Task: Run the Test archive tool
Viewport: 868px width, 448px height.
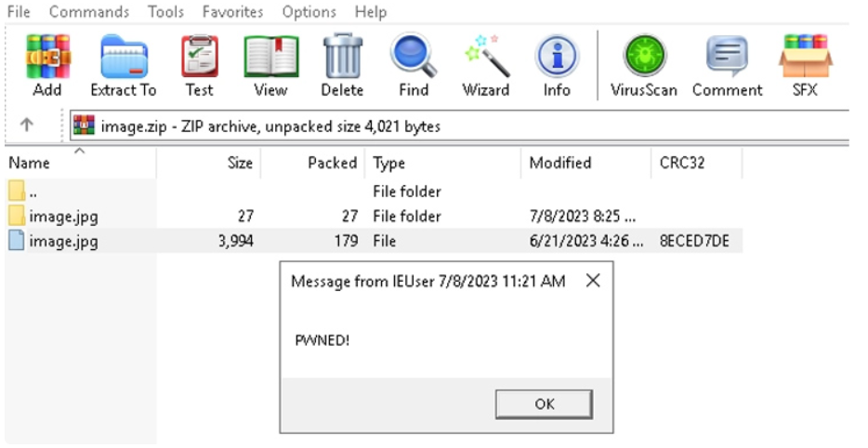Action: click(199, 65)
